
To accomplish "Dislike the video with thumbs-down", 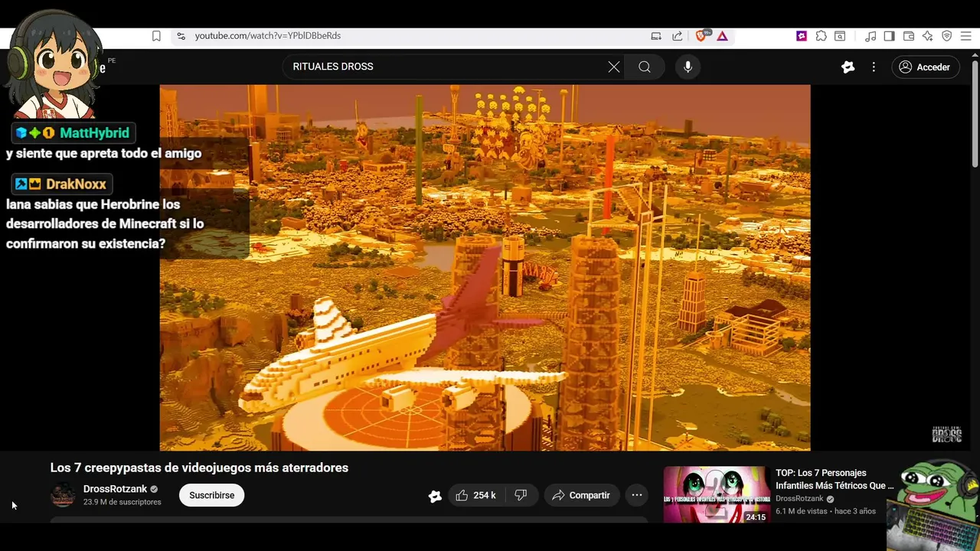I will 521,495.
